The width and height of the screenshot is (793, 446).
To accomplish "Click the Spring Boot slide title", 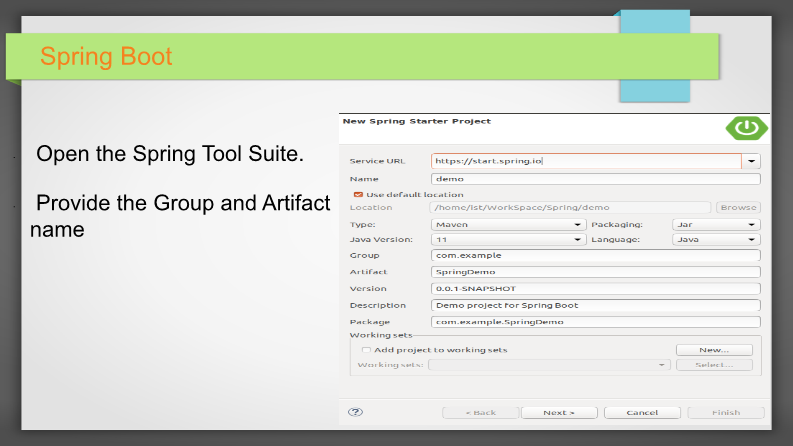I will (106, 56).
